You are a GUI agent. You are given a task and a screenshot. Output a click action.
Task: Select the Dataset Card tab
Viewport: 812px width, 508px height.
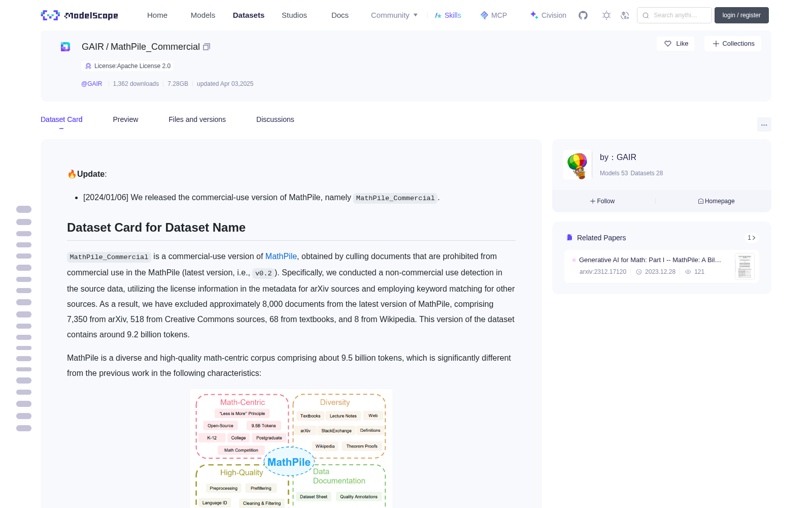pyautogui.click(x=61, y=119)
